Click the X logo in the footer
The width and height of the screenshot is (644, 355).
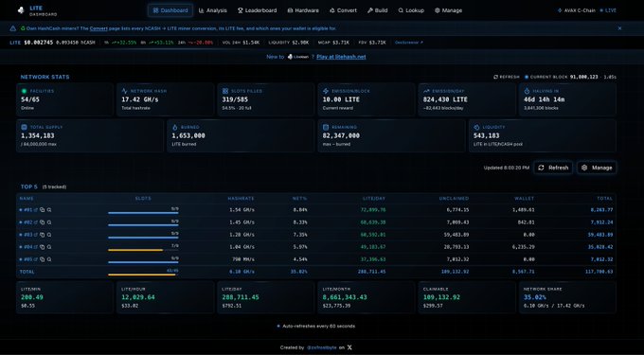[x=349, y=347]
